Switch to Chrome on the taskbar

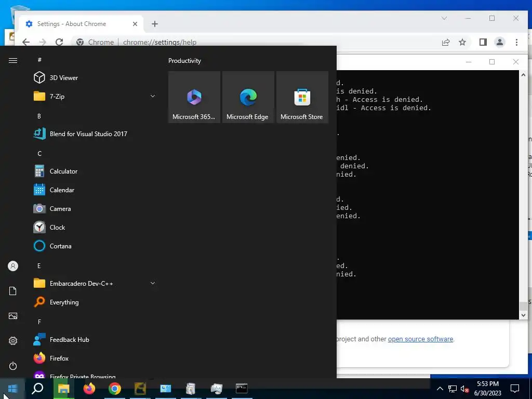coord(115,389)
